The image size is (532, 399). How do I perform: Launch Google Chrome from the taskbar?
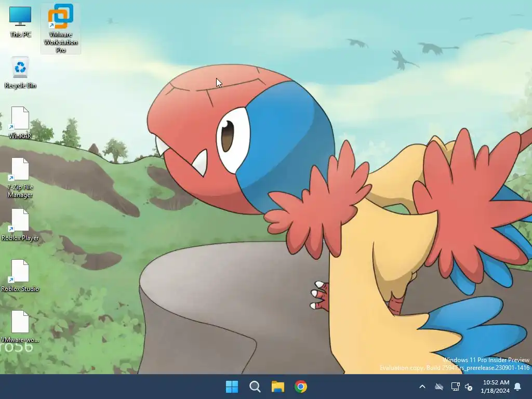pyautogui.click(x=301, y=387)
